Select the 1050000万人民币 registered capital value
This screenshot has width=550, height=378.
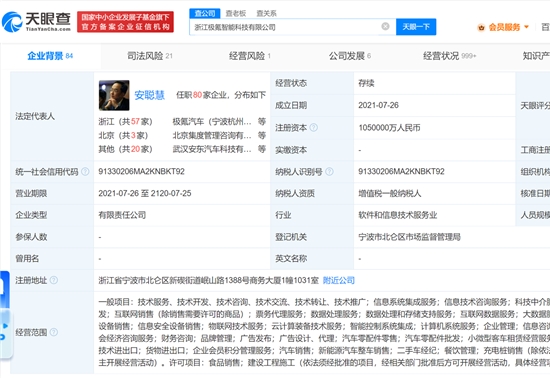[389, 128]
